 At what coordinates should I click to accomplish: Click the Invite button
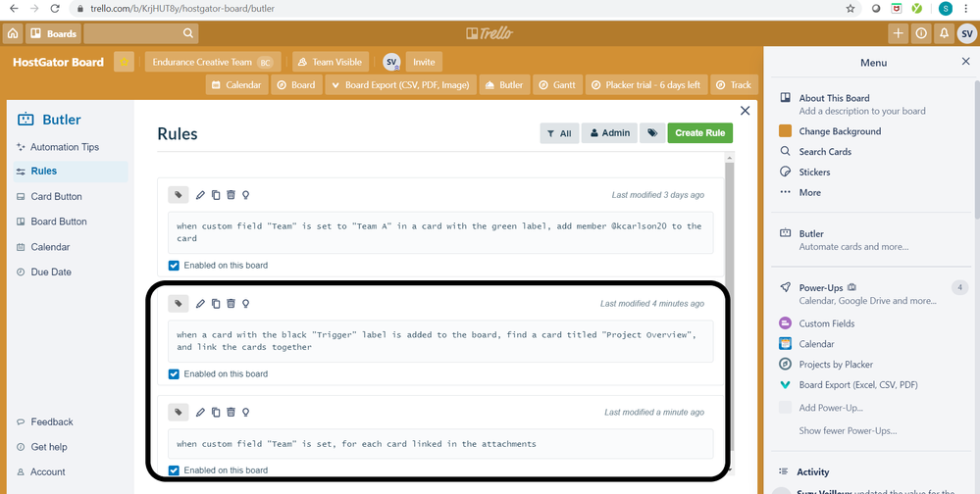point(424,62)
